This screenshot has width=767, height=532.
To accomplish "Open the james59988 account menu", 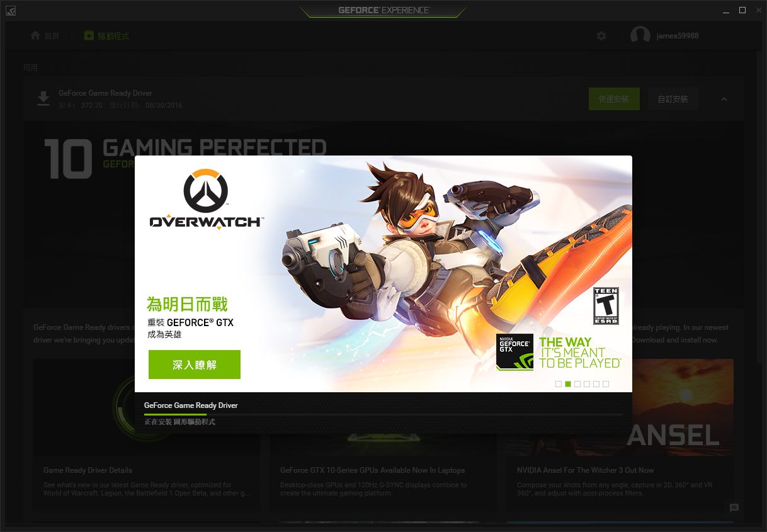I will point(678,36).
